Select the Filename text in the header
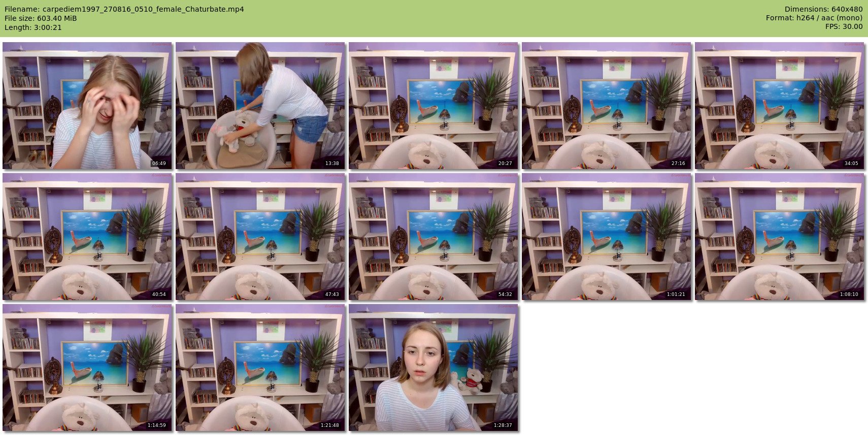 coord(124,9)
